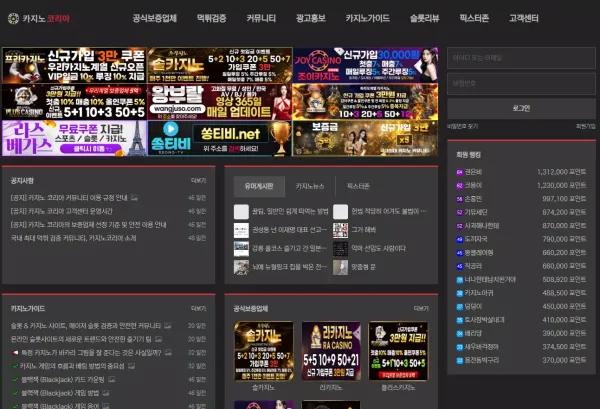Click thumbnail of the 맞춤형 문 post
The height and width of the screenshot is (409, 600).
click(340, 267)
